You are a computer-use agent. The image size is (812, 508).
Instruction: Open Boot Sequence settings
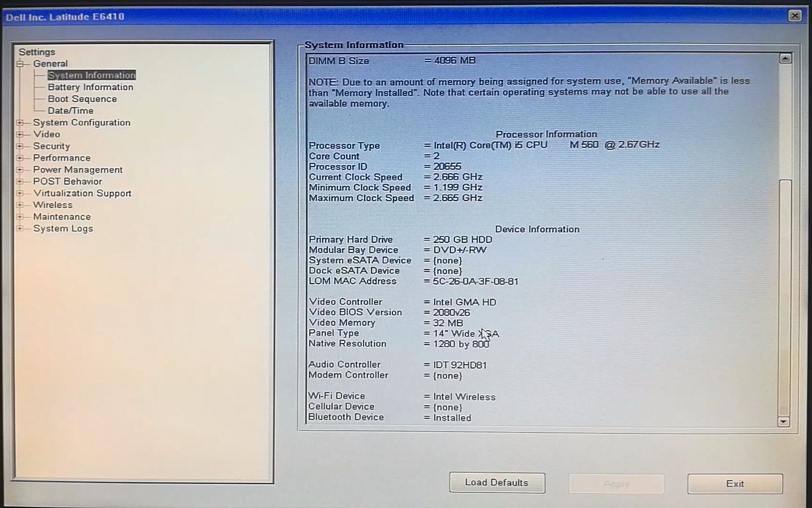point(82,99)
